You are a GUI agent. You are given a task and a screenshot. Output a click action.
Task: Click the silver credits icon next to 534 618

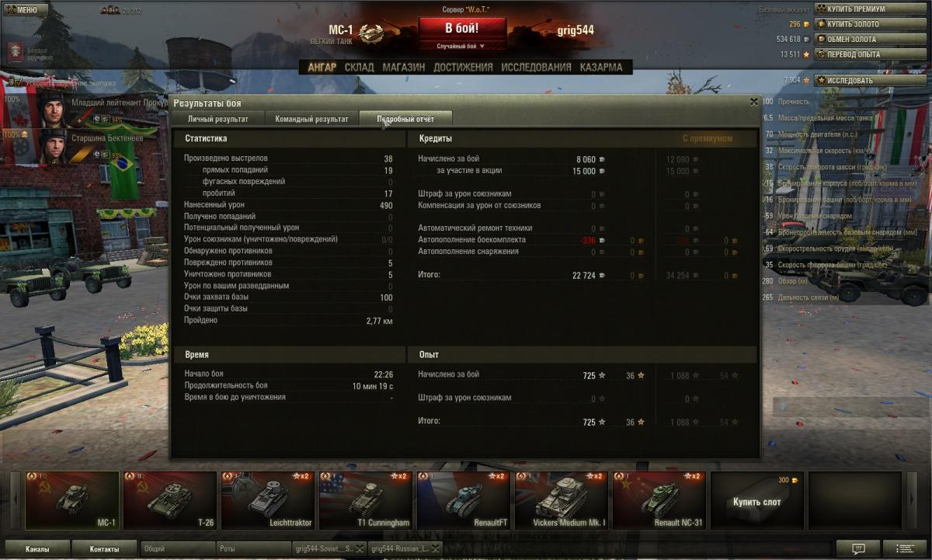807,39
